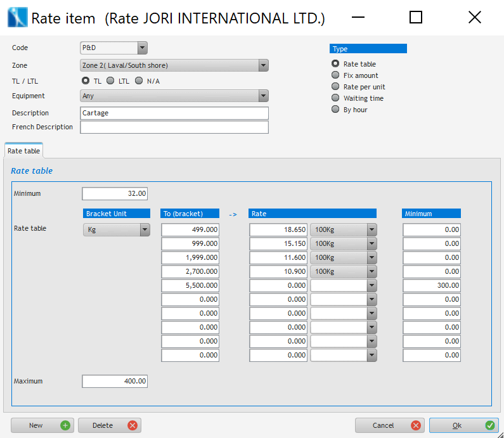This screenshot has width=504, height=438.
Task: Click the Minimum column header
Action: 431,214
